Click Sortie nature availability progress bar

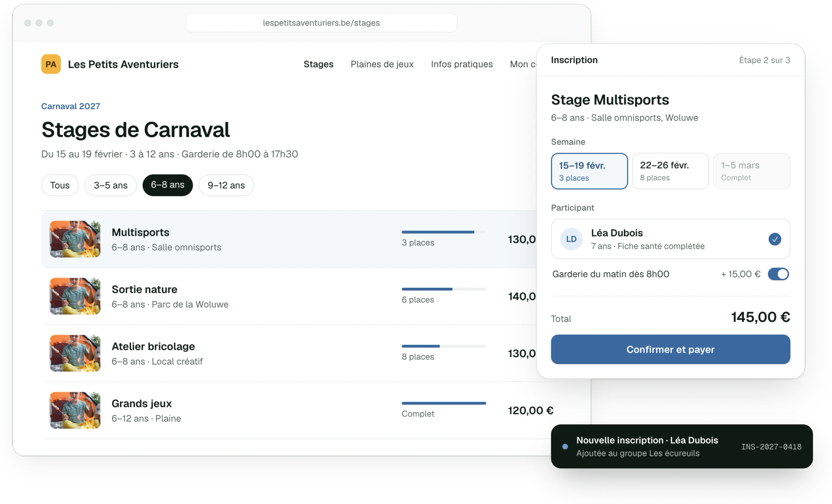pyautogui.click(x=444, y=289)
